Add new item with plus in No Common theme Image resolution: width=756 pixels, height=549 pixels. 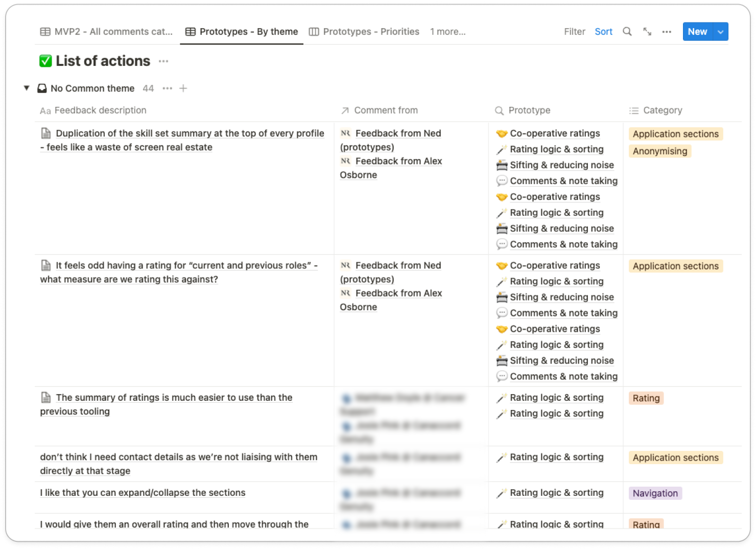tap(183, 88)
